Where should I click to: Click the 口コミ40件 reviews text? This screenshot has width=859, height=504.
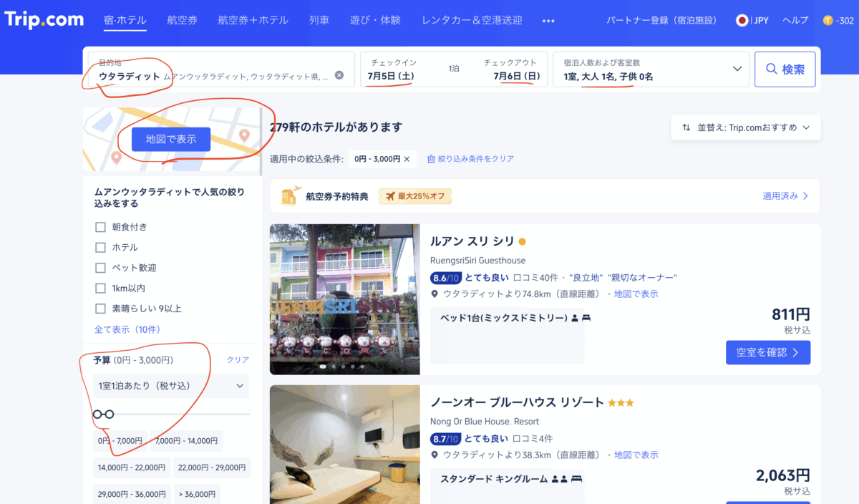coord(535,278)
